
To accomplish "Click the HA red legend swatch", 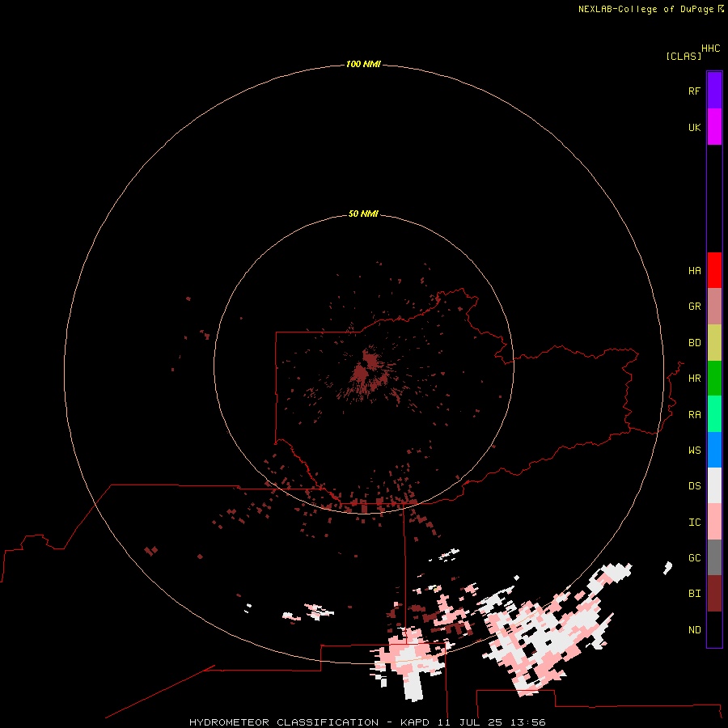I will click(714, 270).
